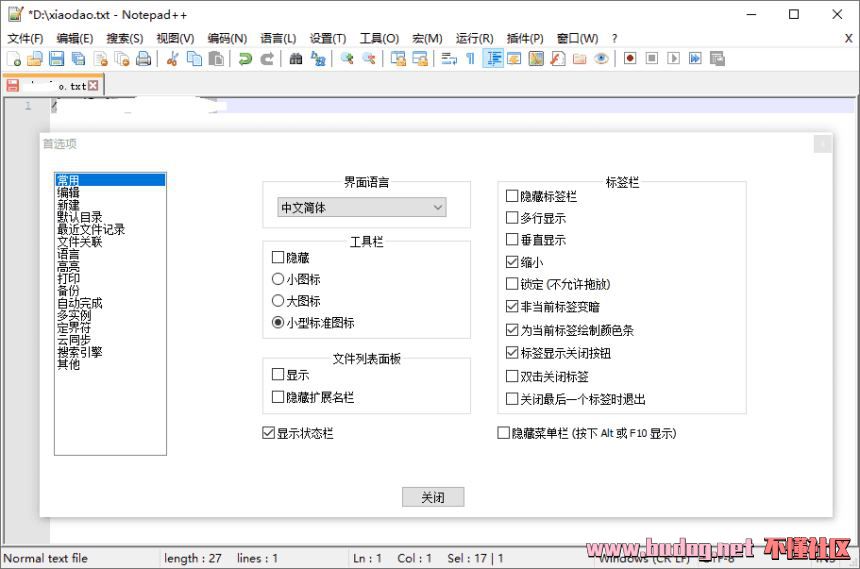
Task: Open the 文件(F) menu
Action: (x=25, y=38)
